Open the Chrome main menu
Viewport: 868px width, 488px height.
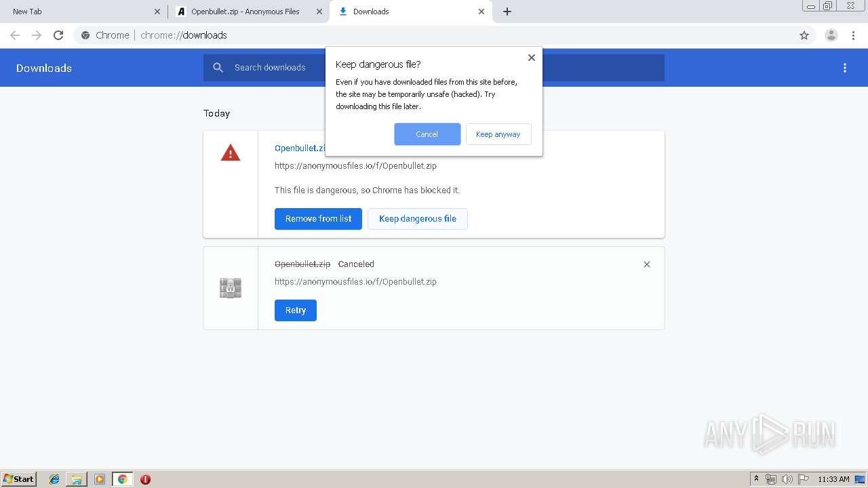click(854, 35)
